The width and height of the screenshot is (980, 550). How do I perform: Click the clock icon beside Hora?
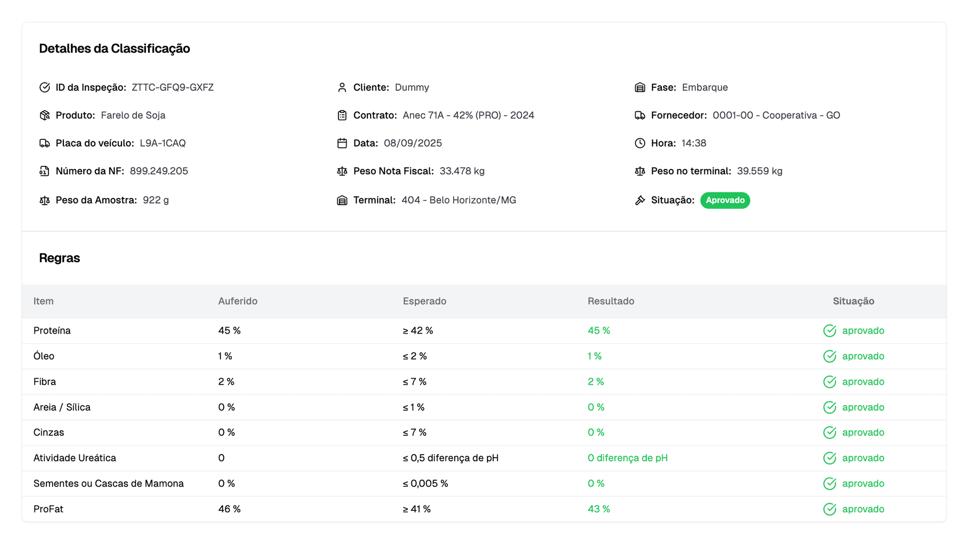coord(640,143)
